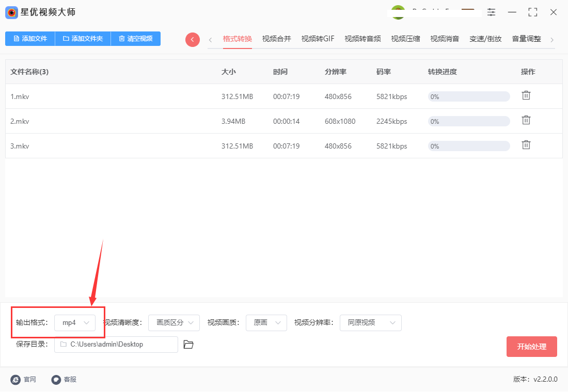The image size is (568, 392).
Task: Select the 1.mkv file name
Action: (x=20, y=96)
